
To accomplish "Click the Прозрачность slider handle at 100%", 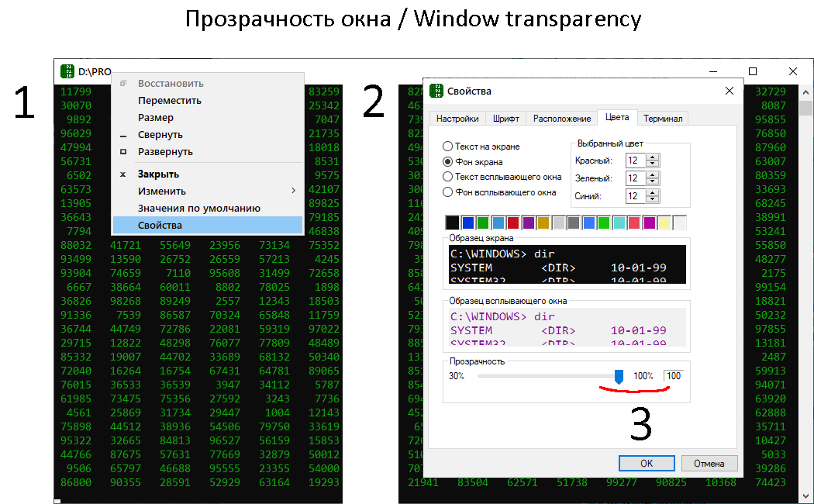I will pyautogui.click(x=618, y=376).
